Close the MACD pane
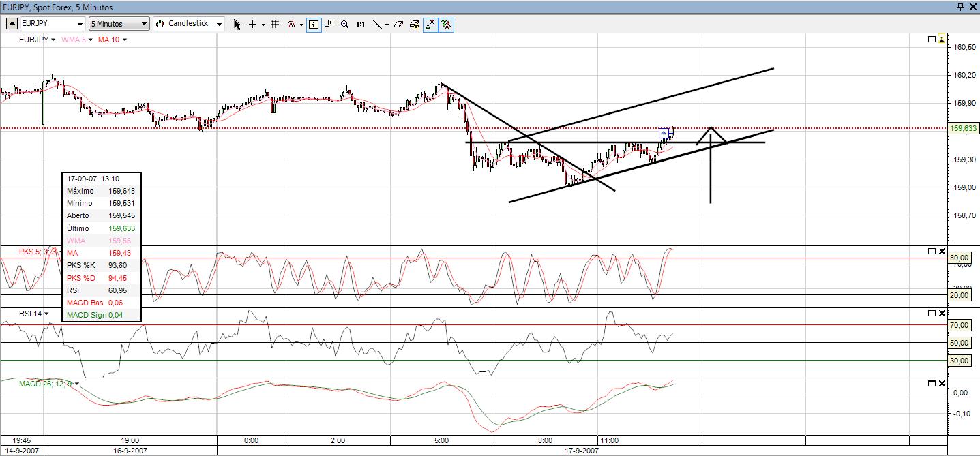This screenshot has height=456, width=980. (942, 383)
